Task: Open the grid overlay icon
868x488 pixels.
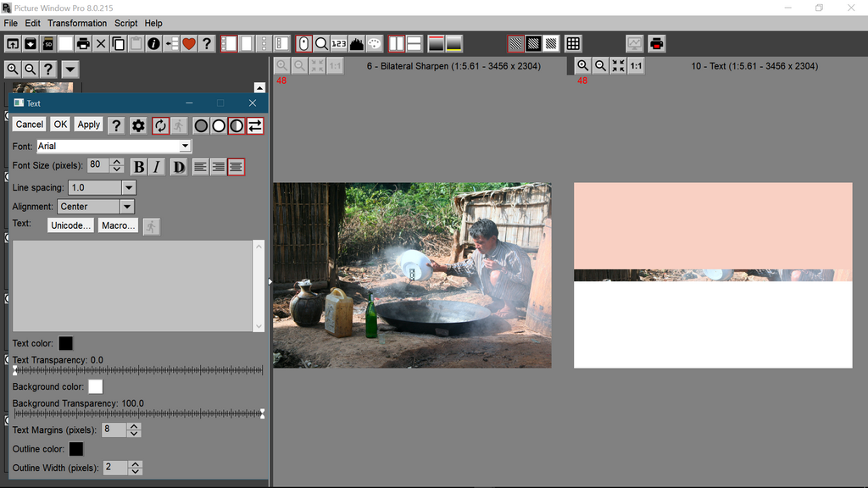Action: click(x=573, y=44)
